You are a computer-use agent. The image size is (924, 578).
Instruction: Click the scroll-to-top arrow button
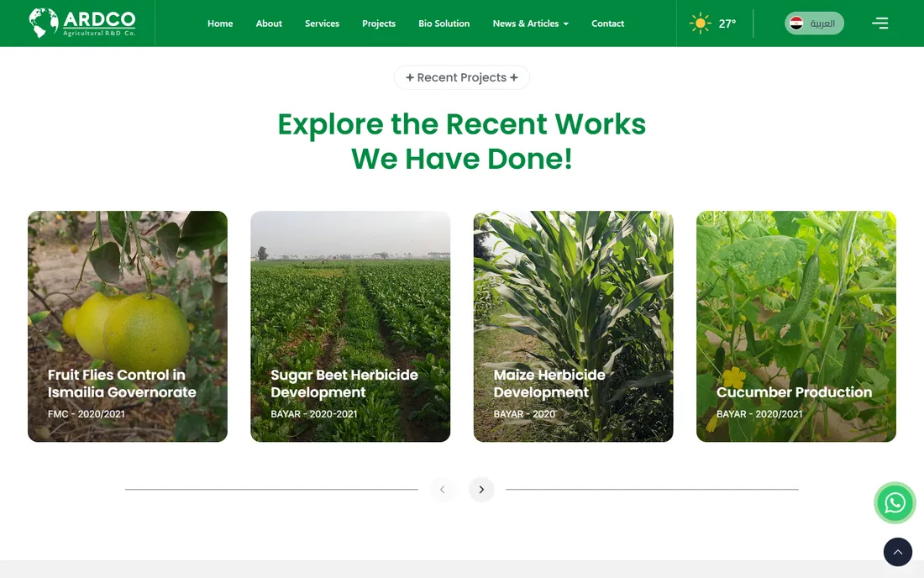tap(897, 551)
